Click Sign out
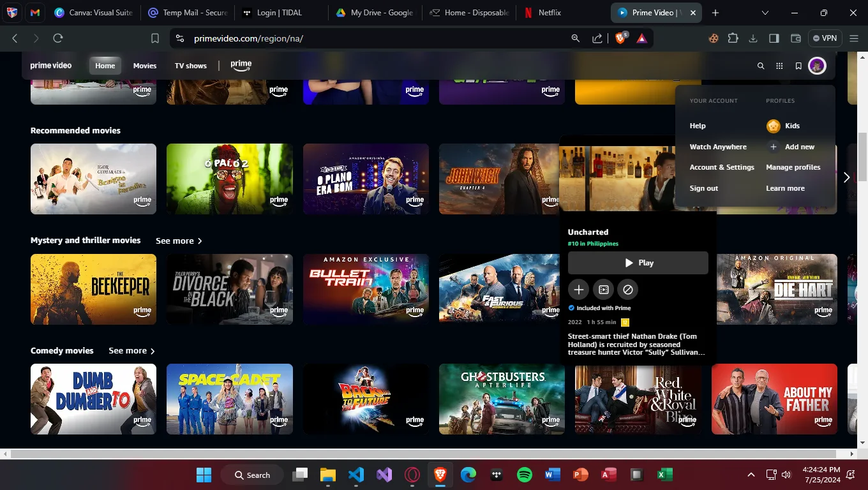 704,188
